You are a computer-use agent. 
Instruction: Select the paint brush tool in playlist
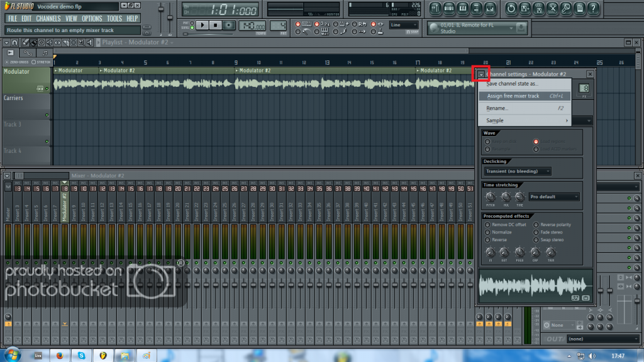pos(34,42)
